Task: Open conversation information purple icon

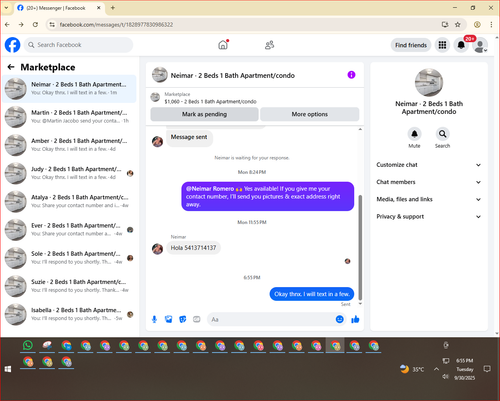Action: pyautogui.click(x=351, y=75)
